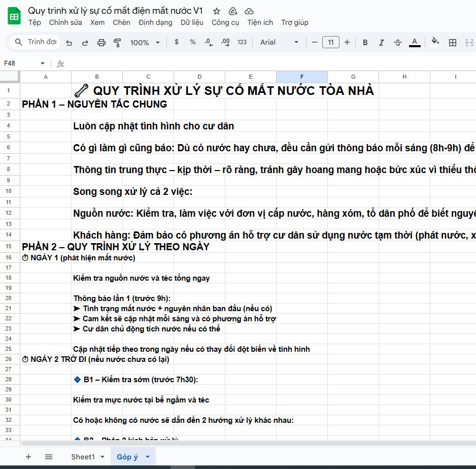Viewport: 476px width, 469px height.
Task: Print the spreadsheet via printer icon
Action: (x=101, y=43)
